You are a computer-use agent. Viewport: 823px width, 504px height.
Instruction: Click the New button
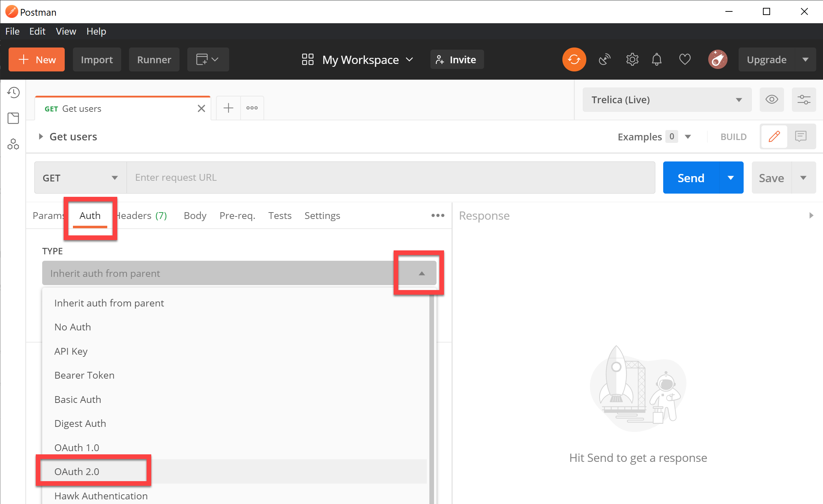click(x=36, y=59)
